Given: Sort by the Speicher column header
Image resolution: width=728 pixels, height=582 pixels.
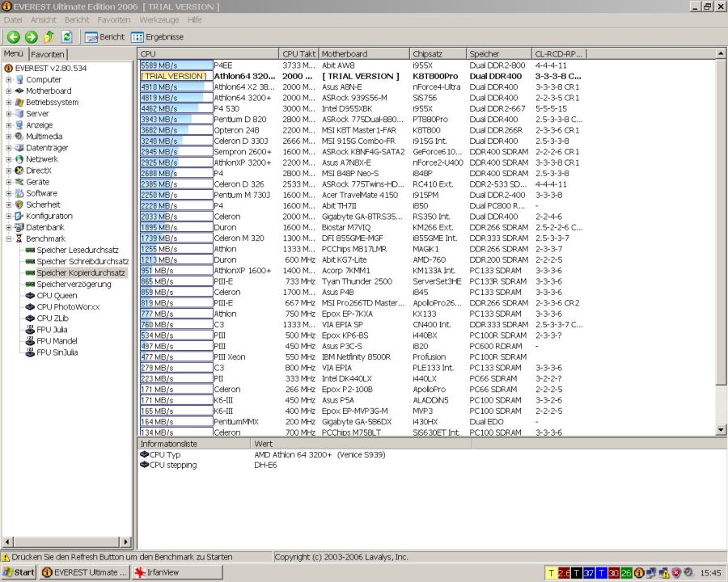Looking at the screenshot, I should click(498, 54).
